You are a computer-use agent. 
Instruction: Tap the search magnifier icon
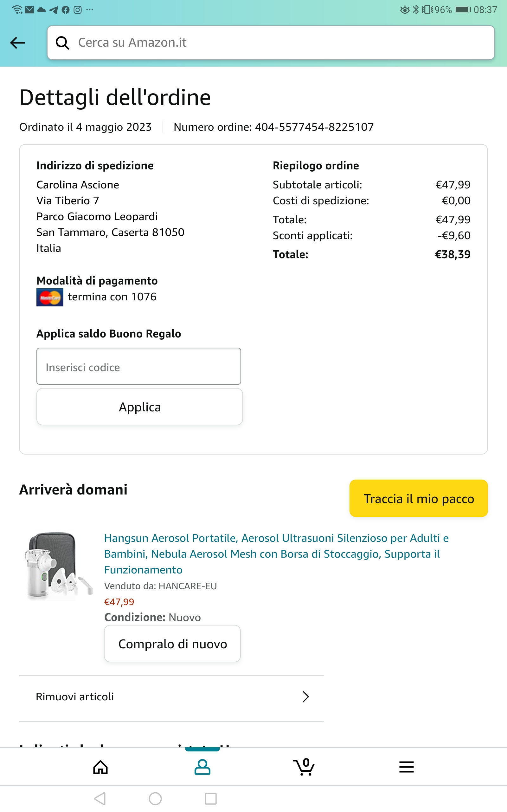[62, 43]
